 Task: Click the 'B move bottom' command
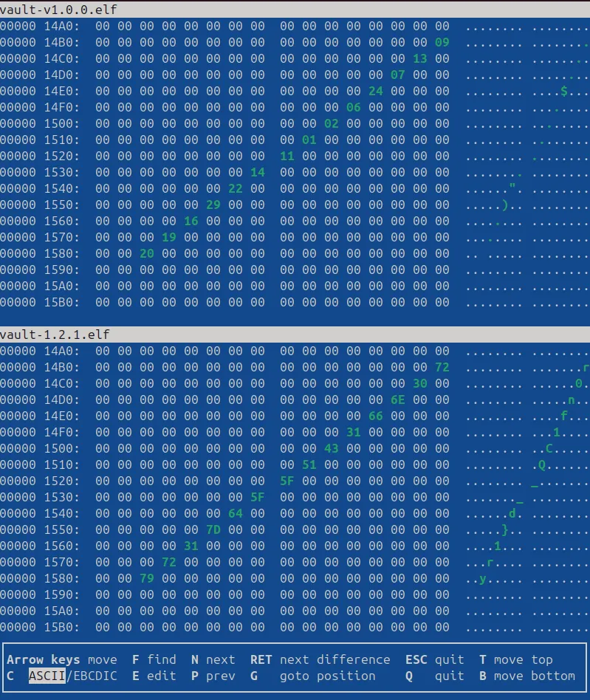[527, 676]
